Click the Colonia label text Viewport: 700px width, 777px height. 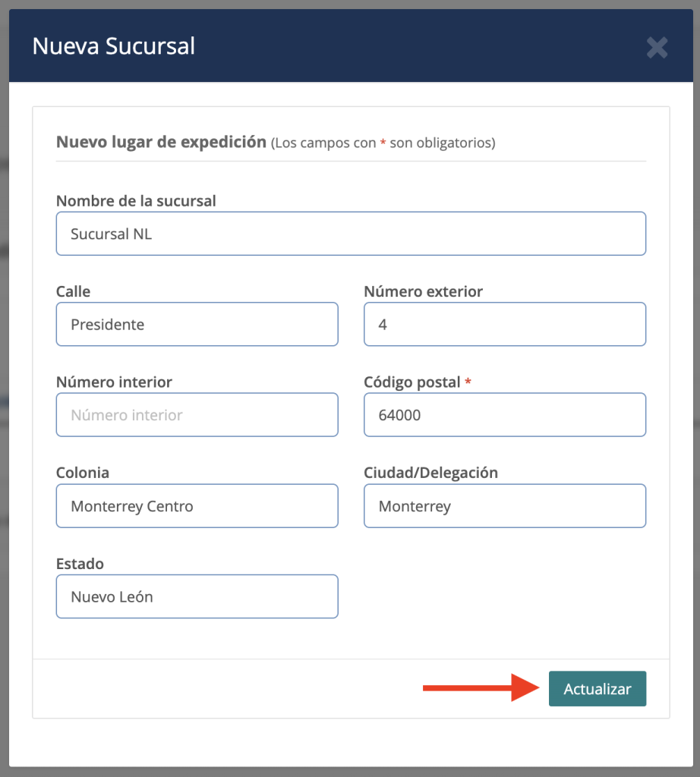pos(82,473)
